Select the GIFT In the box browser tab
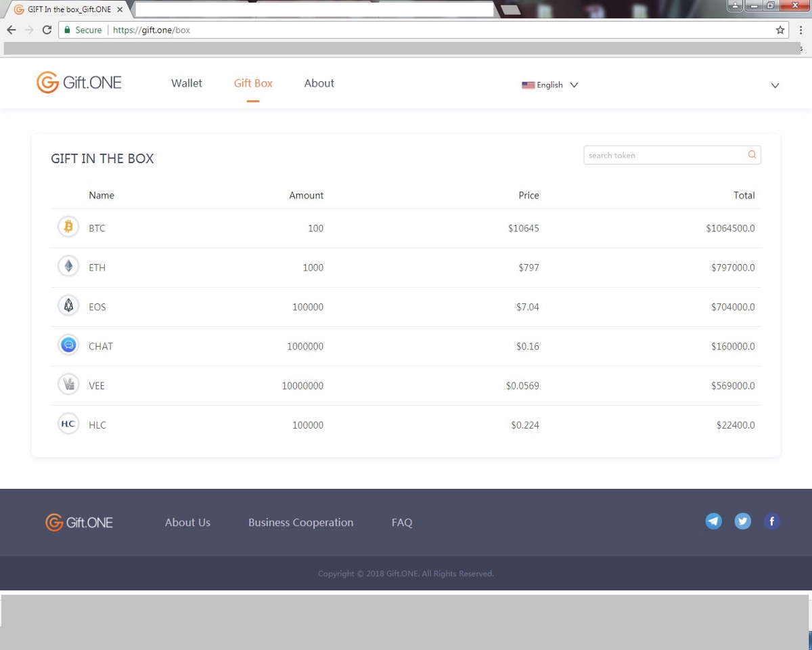The image size is (812, 650). point(68,9)
